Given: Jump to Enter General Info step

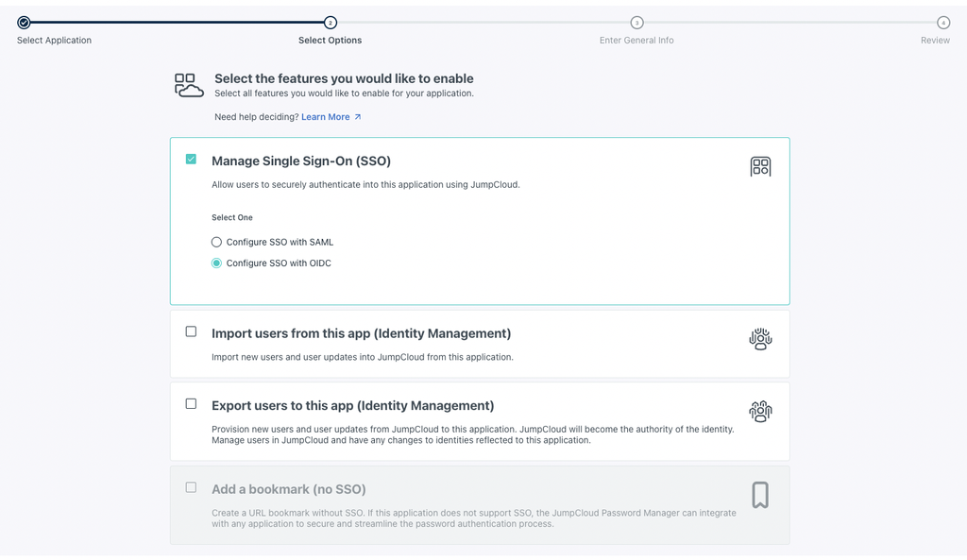Looking at the screenshot, I should point(636,41).
